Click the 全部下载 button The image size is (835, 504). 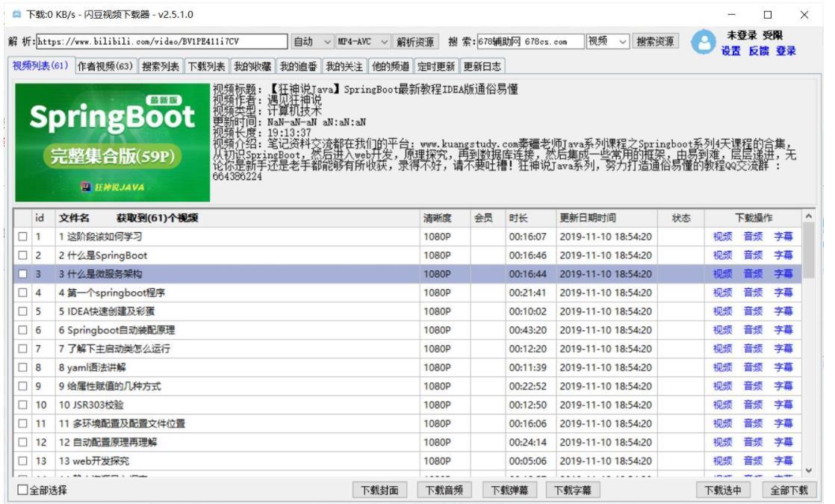(789, 491)
